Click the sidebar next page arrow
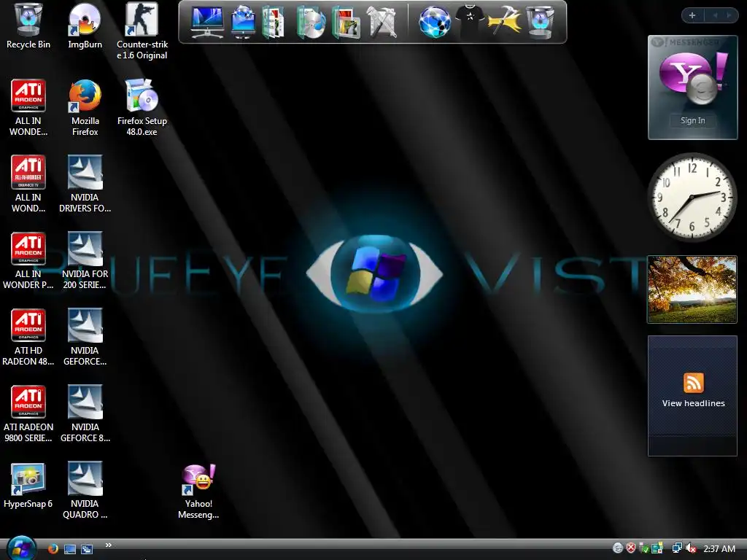 pos(729,15)
